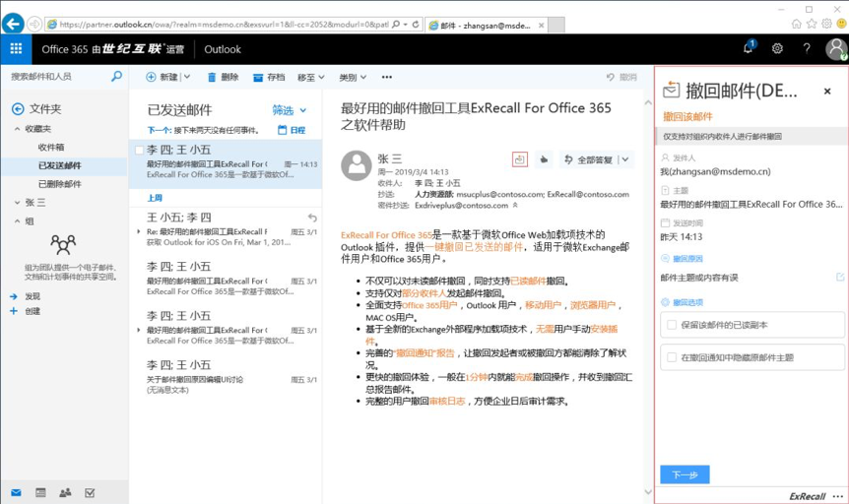The image size is (849, 504).
Task: Click reply arrow icon on 王小五; 李四 message
Action: [312, 218]
